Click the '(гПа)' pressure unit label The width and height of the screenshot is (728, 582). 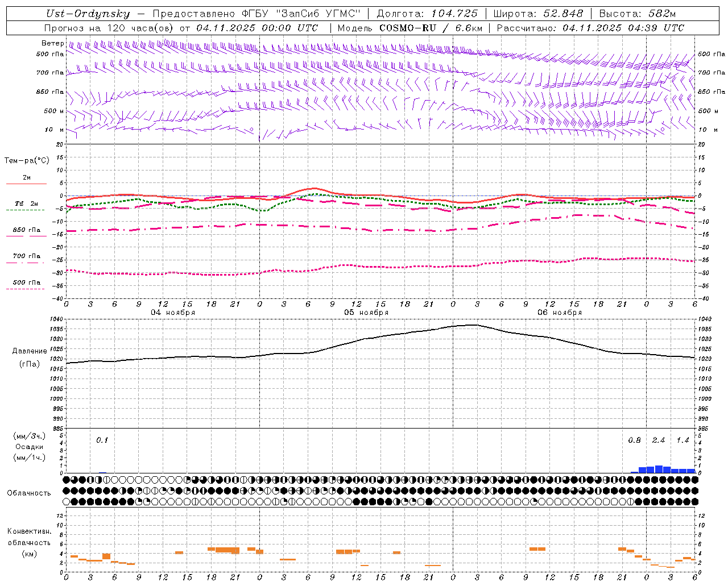[30, 364]
